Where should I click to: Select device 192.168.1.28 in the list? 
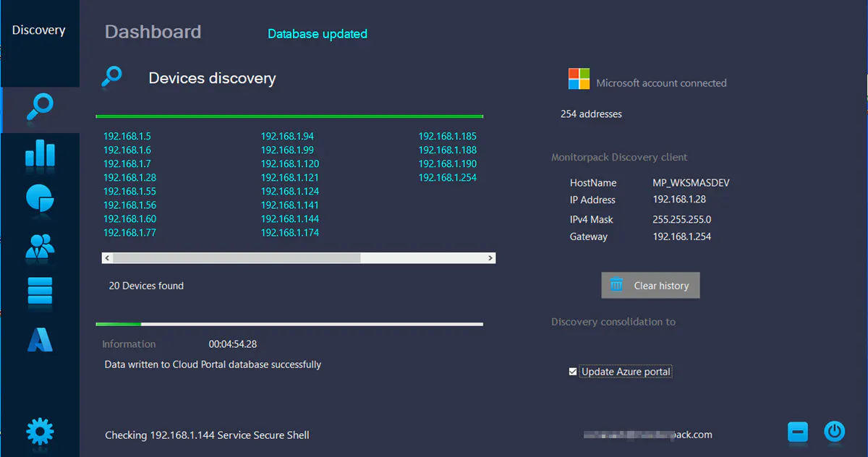pyautogui.click(x=130, y=177)
